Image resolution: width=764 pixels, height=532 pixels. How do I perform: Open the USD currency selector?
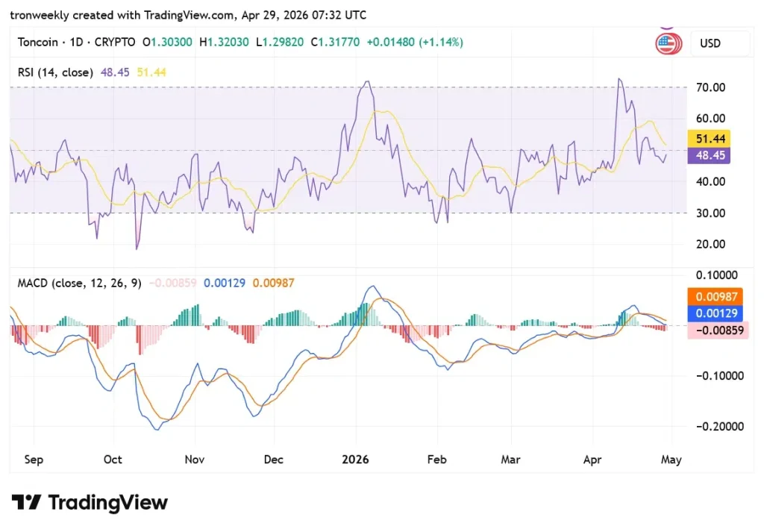point(720,43)
